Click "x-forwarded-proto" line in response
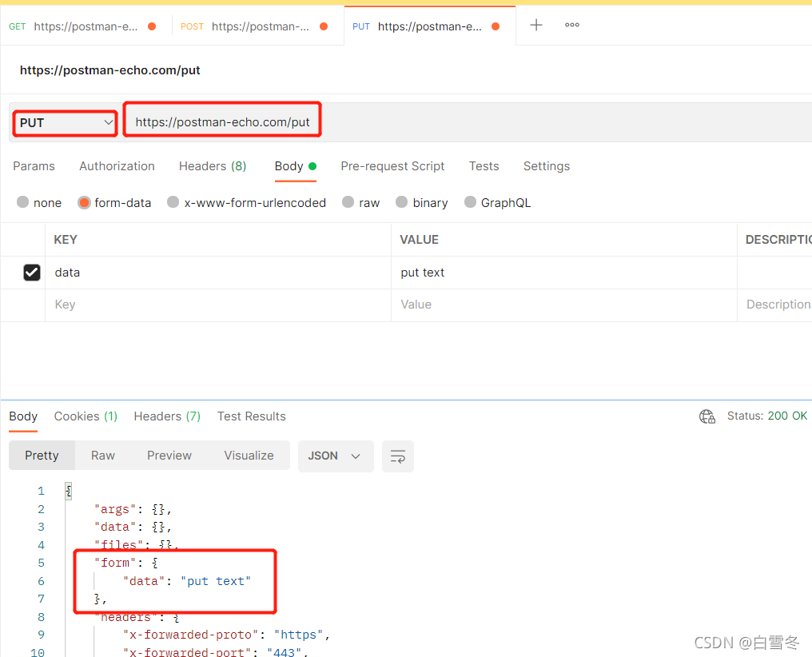The height and width of the screenshot is (657, 812). (226, 635)
